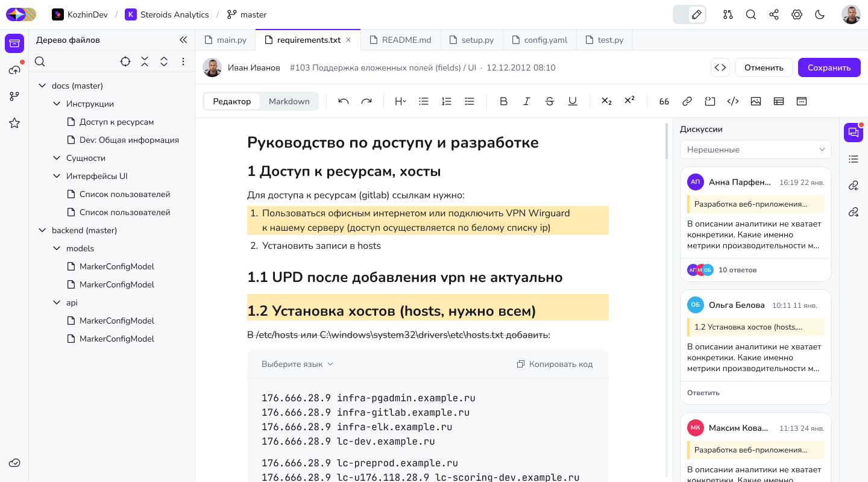Image resolution: width=868 pixels, height=482 pixels.
Task: Expand all file tree folders
Action: pos(164,61)
